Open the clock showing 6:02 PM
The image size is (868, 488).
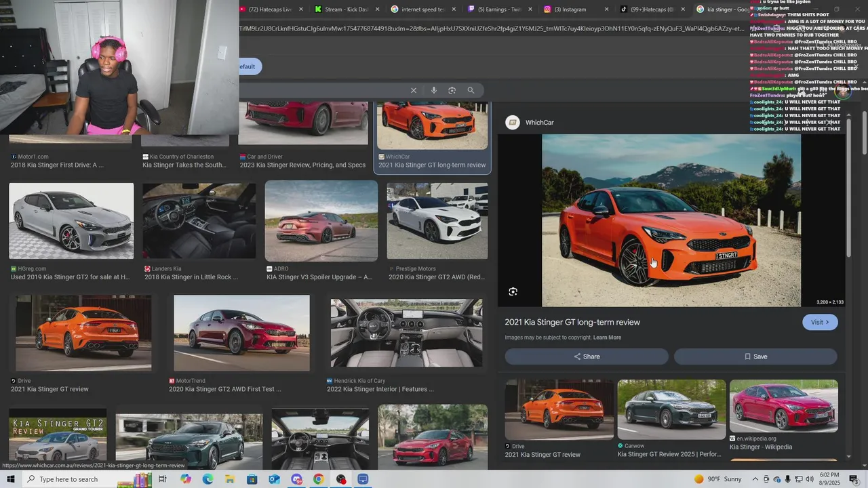(x=829, y=479)
